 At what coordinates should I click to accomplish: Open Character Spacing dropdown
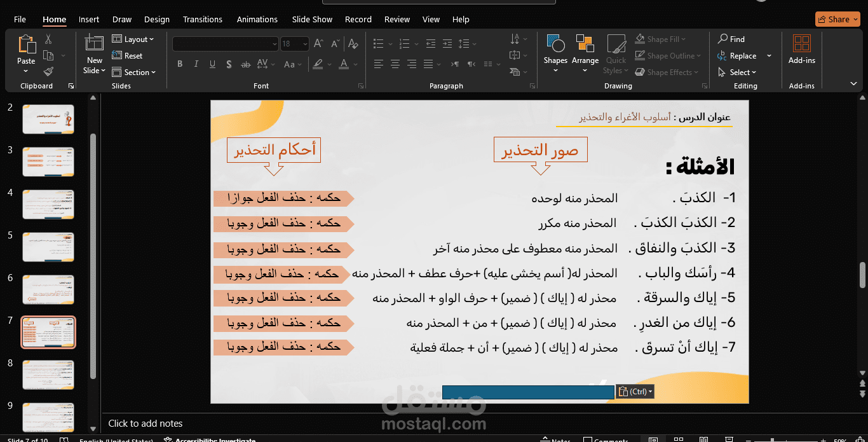(268, 64)
